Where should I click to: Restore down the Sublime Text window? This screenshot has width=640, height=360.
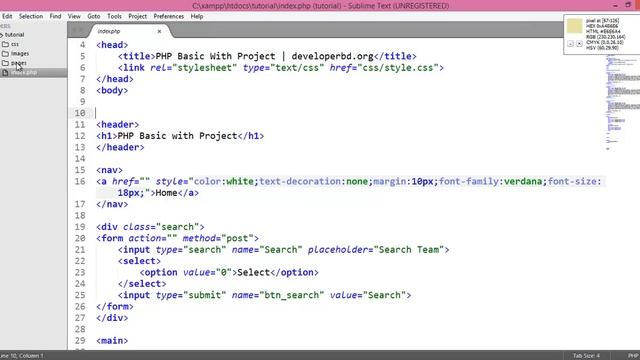(628, 5)
